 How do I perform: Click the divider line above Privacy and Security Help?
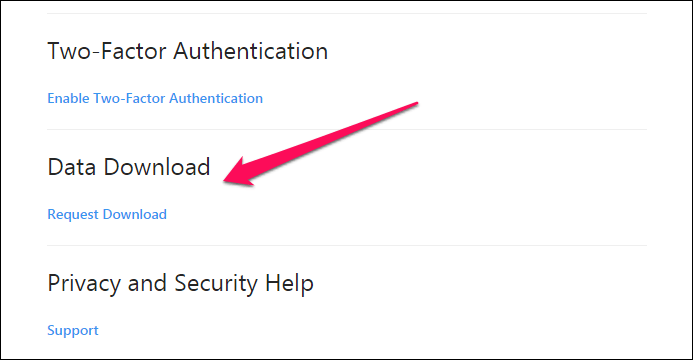pos(347,246)
